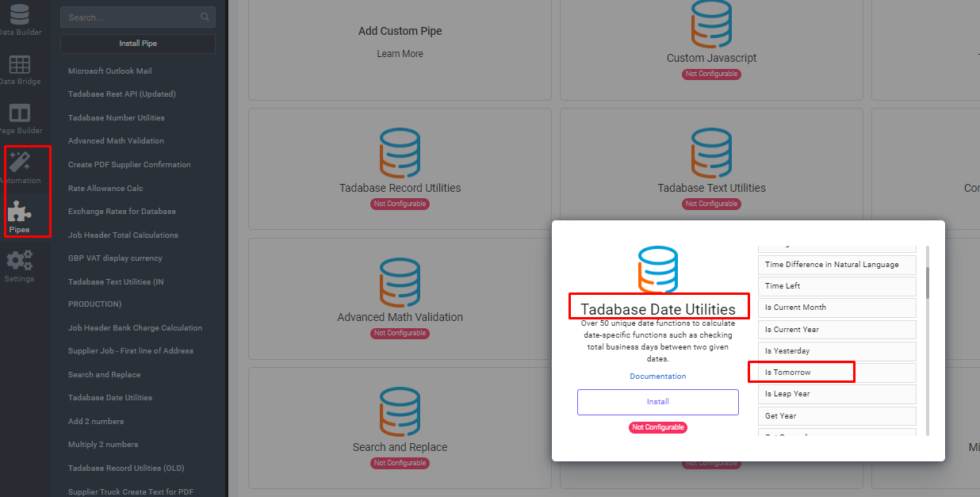Image resolution: width=980 pixels, height=497 pixels.
Task: Click the Install Pipe button
Action: point(138,44)
